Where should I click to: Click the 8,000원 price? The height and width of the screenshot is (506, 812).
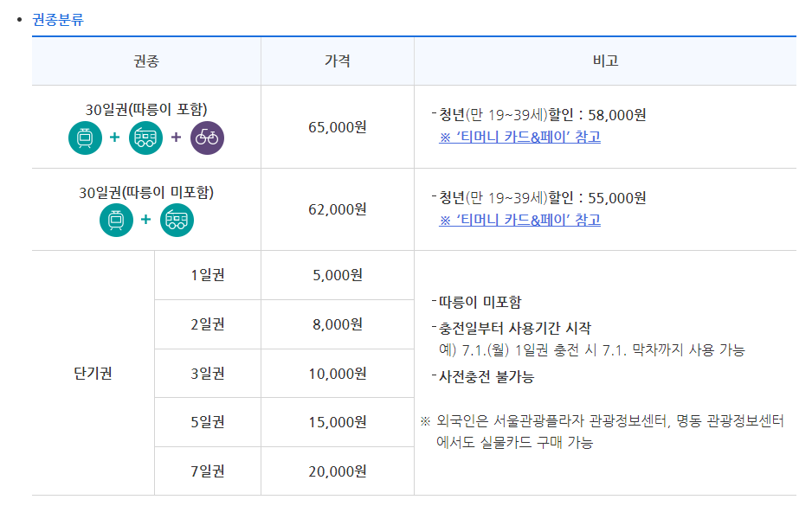(338, 324)
